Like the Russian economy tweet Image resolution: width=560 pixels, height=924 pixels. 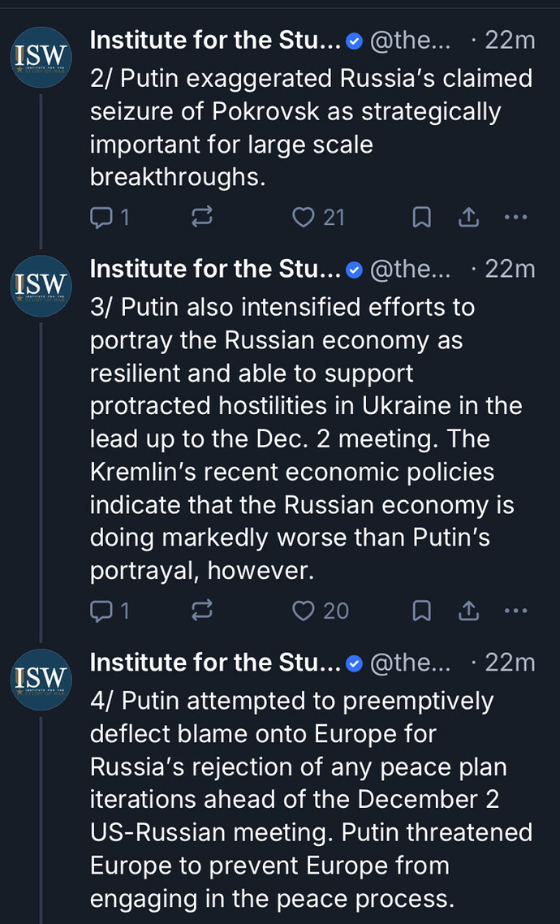pyautogui.click(x=304, y=611)
